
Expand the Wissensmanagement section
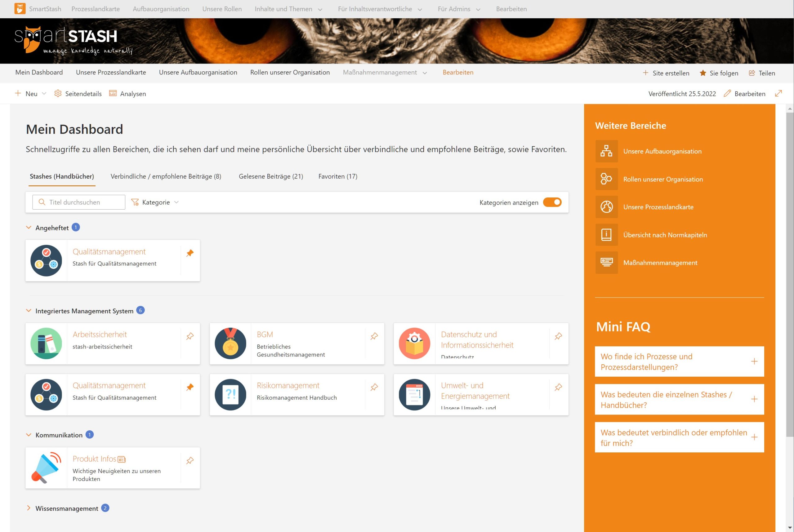tap(29, 508)
